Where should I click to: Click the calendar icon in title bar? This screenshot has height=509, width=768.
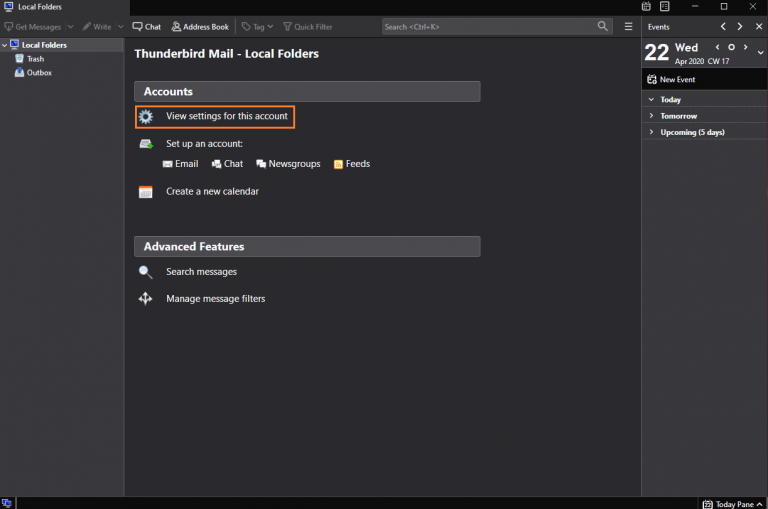646,7
